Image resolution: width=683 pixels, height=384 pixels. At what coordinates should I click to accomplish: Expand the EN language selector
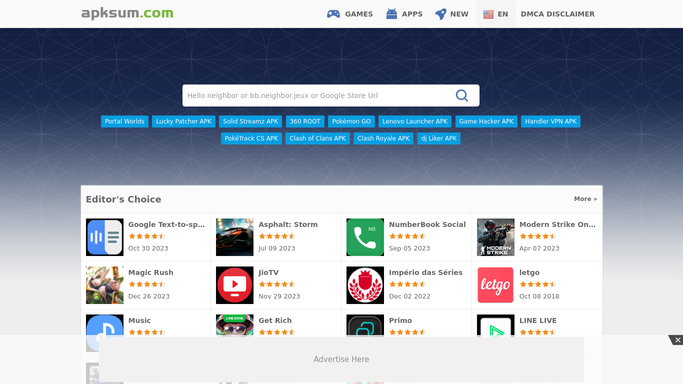click(x=496, y=14)
